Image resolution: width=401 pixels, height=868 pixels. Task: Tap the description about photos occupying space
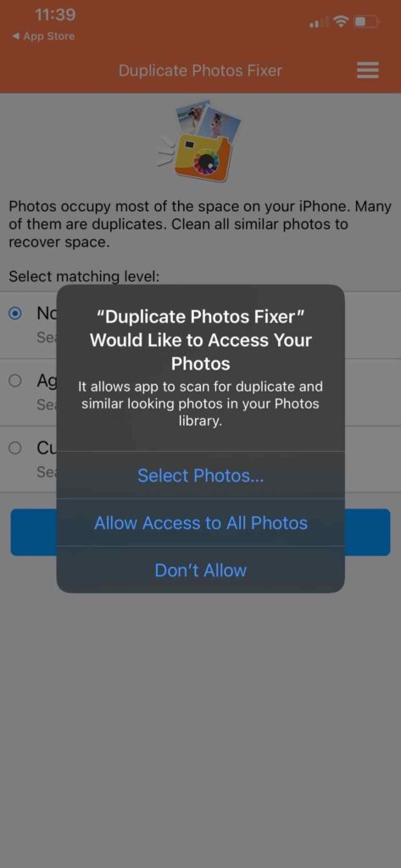tap(200, 224)
